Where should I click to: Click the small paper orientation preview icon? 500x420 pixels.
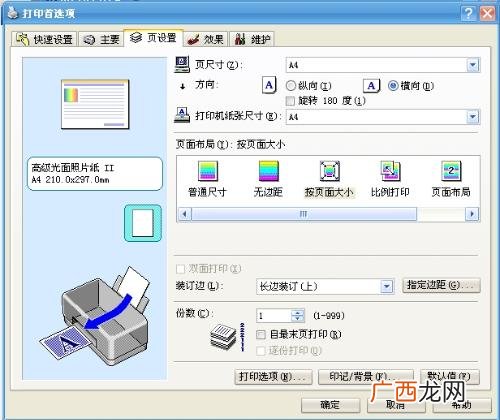(143, 223)
